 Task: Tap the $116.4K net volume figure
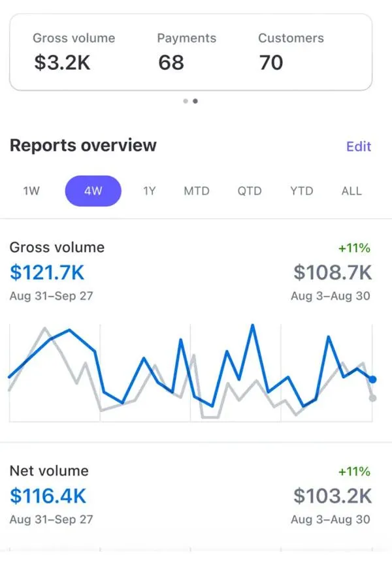48,496
